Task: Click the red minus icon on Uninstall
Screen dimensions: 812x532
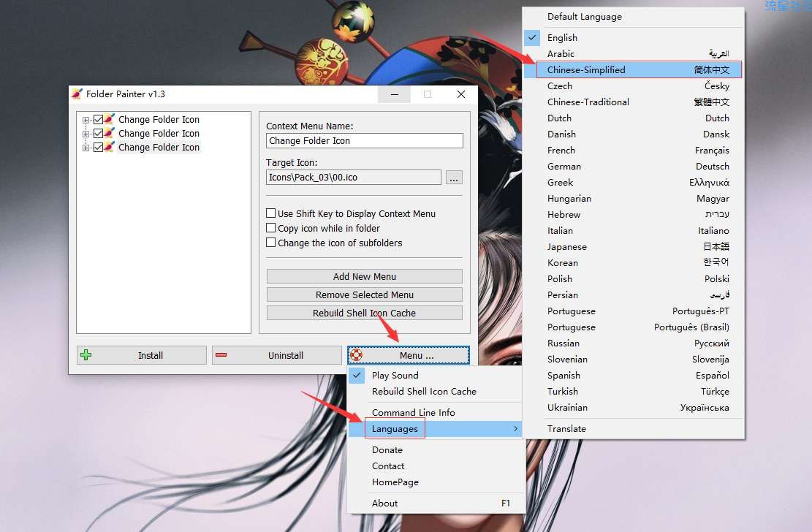Action: (x=221, y=355)
